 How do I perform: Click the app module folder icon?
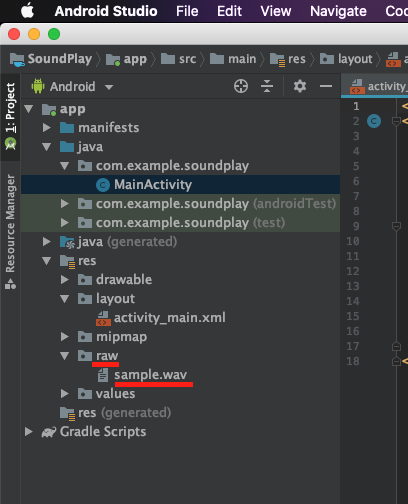coord(49,109)
